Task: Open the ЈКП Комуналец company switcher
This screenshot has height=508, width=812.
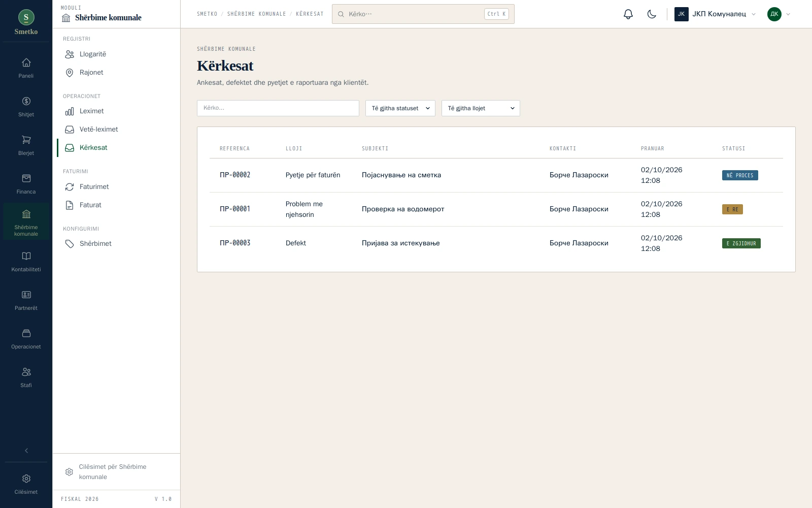Action: point(715,14)
